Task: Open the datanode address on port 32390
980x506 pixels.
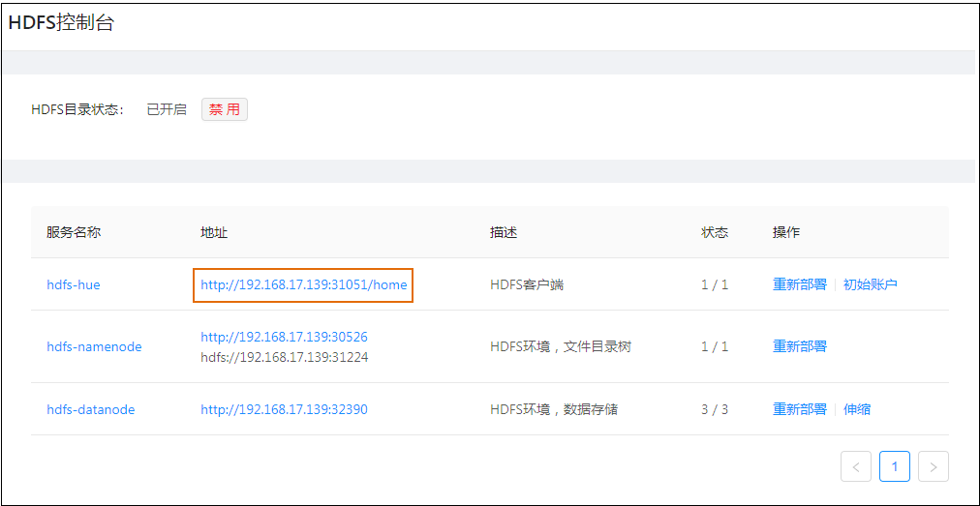Action: pyautogui.click(x=284, y=409)
